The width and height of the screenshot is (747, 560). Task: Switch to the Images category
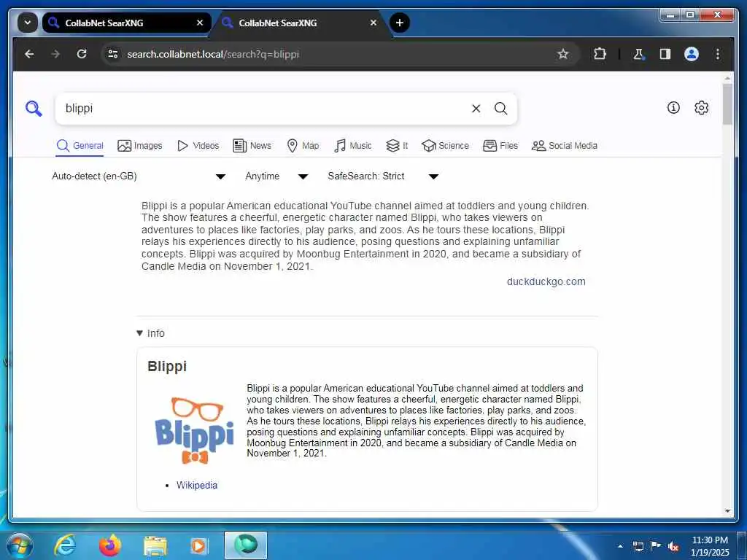coord(140,146)
